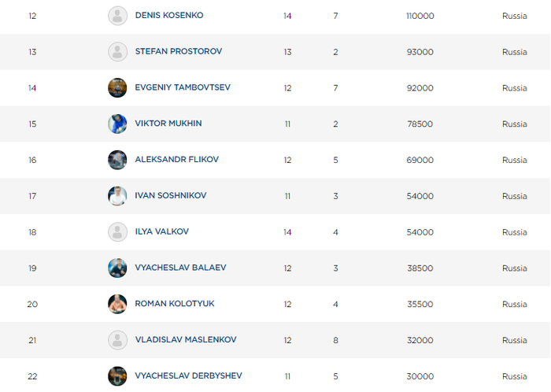The image size is (551, 392).
Task: Open Vyacheslav Balaev's avatar photo
Action: [117, 268]
